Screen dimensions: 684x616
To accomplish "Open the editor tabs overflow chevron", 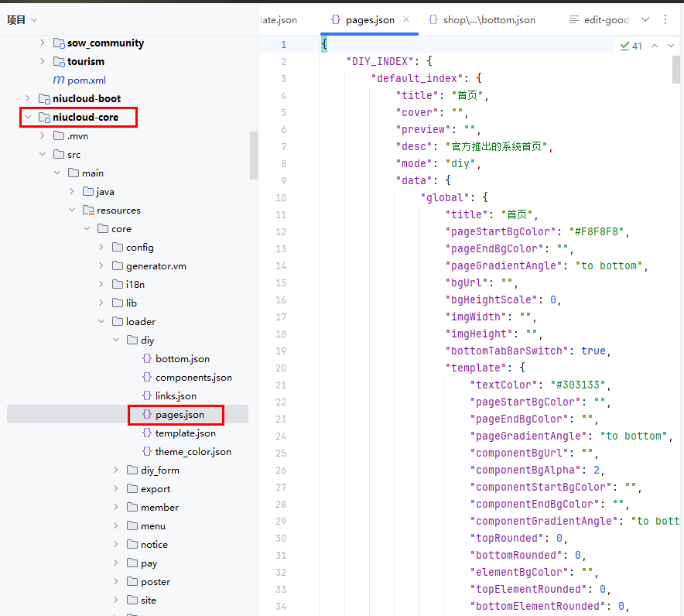I will [645, 19].
